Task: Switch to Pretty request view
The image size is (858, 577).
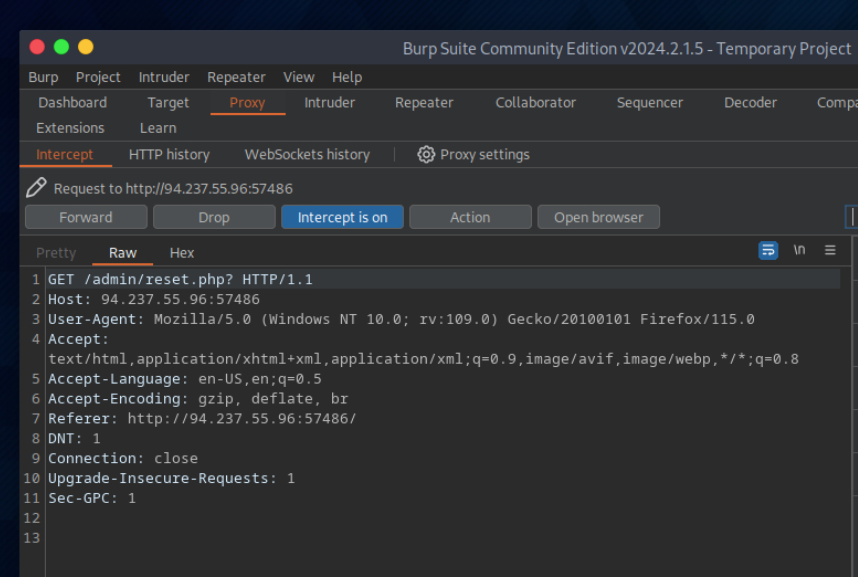Action: [x=56, y=253]
